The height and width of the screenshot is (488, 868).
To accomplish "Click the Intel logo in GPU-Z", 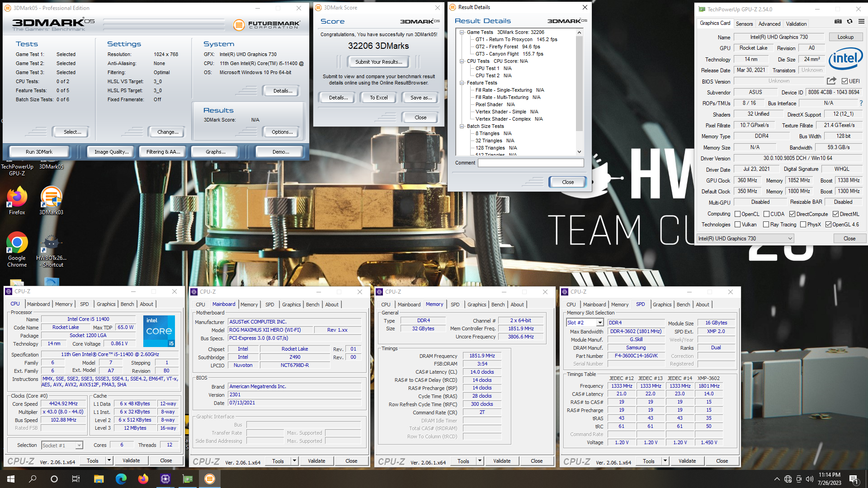I will [x=845, y=59].
